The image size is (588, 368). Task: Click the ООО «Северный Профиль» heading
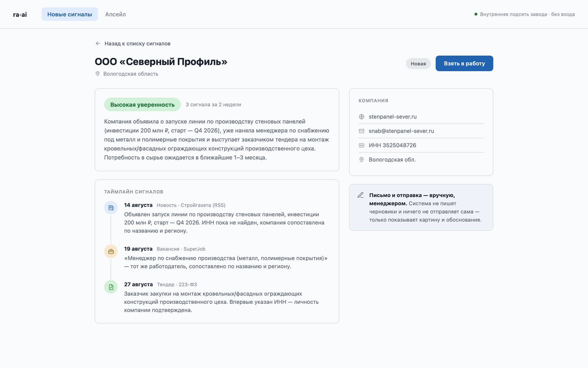pyautogui.click(x=161, y=62)
